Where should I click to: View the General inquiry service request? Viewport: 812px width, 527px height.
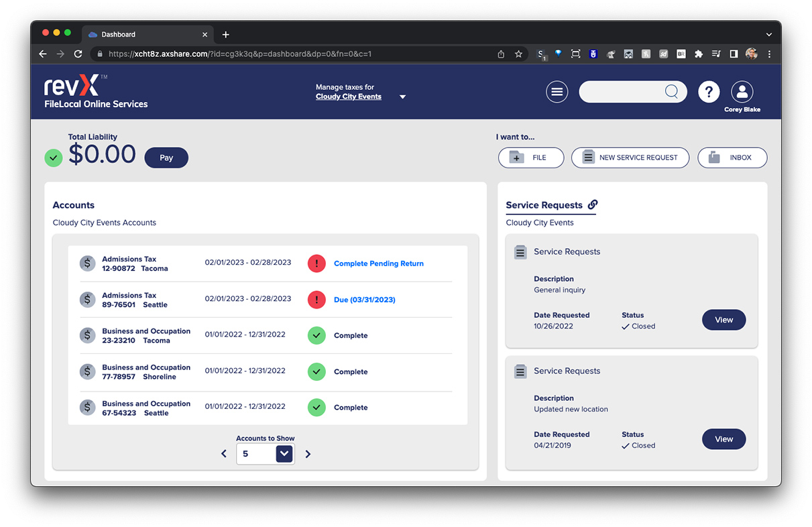pos(723,320)
